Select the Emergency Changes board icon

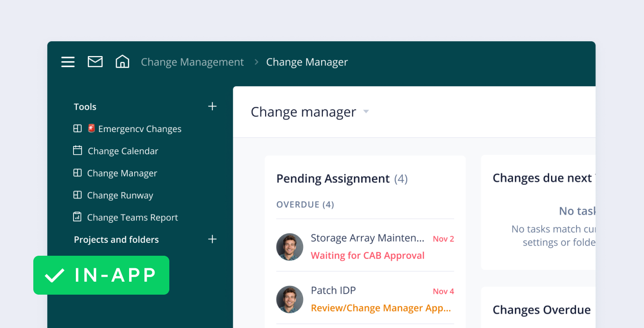pyautogui.click(x=77, y=128)
